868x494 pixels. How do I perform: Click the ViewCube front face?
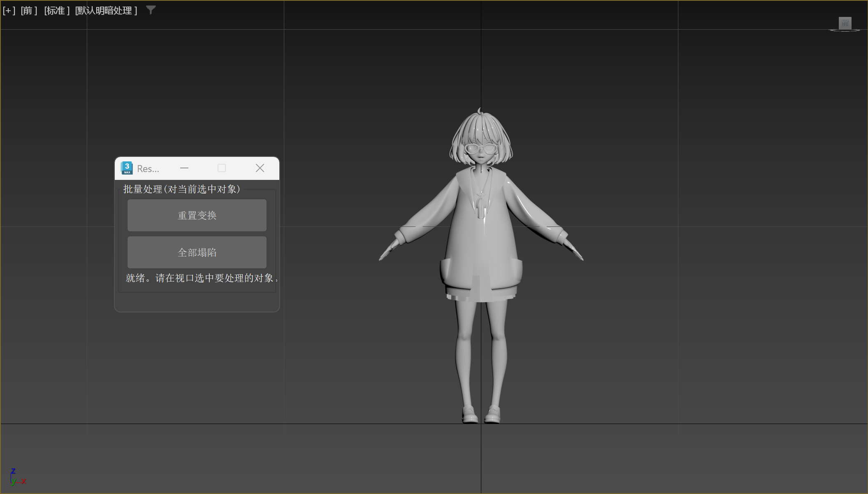tap(845, 23)
